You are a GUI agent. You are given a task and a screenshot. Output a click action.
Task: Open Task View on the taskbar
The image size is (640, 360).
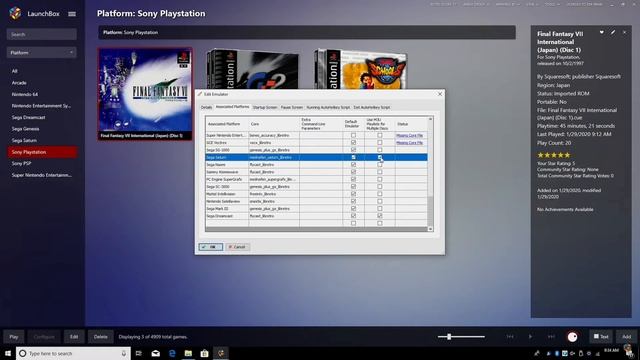coord(139,353)
